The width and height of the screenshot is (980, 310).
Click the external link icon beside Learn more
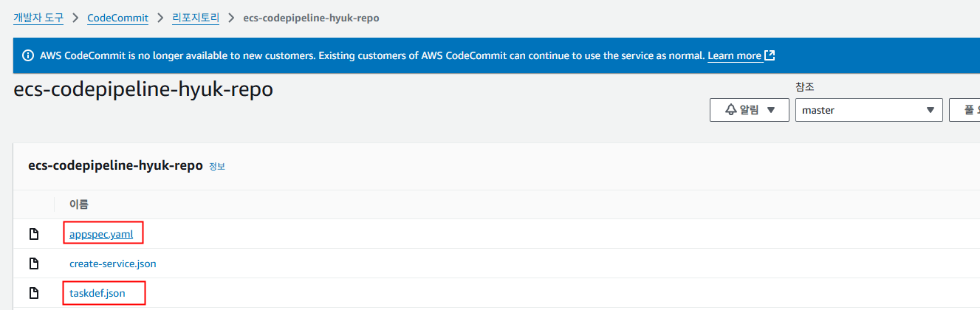tap(770, 55)
